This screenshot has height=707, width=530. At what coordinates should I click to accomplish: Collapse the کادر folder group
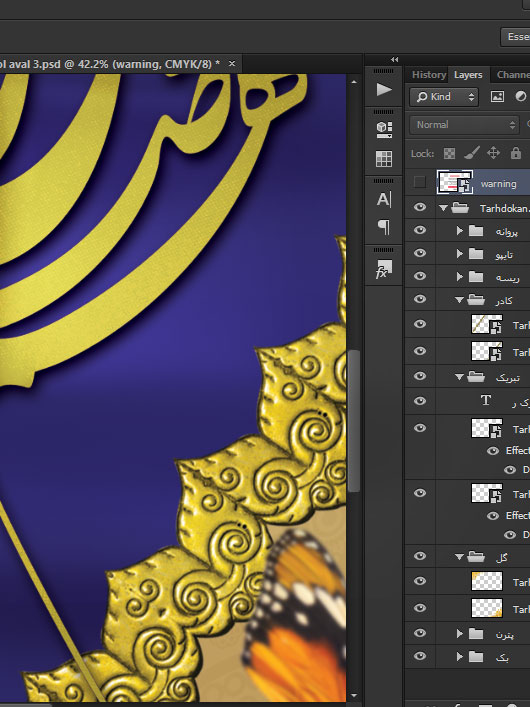(459, 299)
